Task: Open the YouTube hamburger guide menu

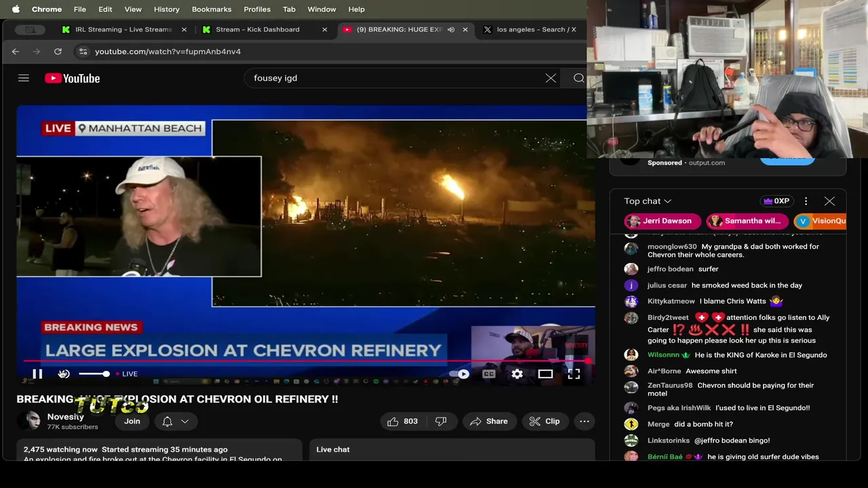Action: (24, 78)
